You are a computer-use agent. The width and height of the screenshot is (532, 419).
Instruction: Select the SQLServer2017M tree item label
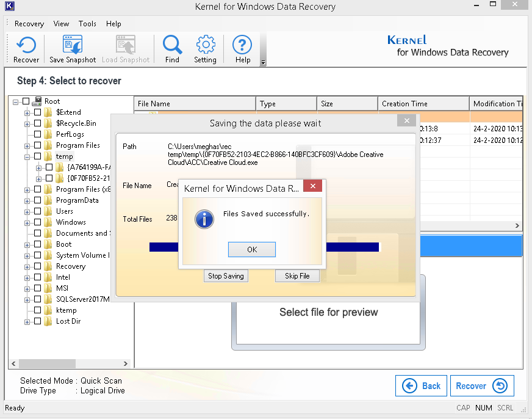(83, 299)
